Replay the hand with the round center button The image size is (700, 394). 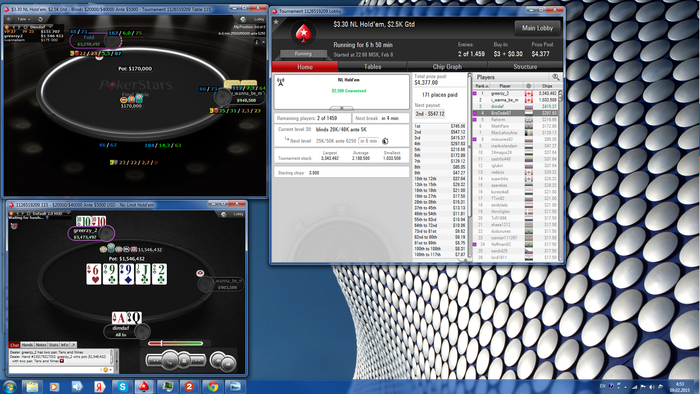coord(170,360)
